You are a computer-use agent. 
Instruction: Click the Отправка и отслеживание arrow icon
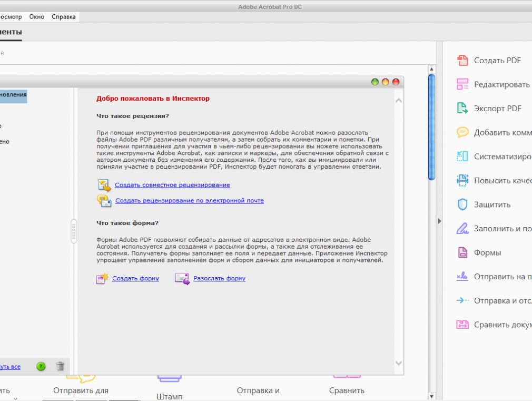pos(462,300)
